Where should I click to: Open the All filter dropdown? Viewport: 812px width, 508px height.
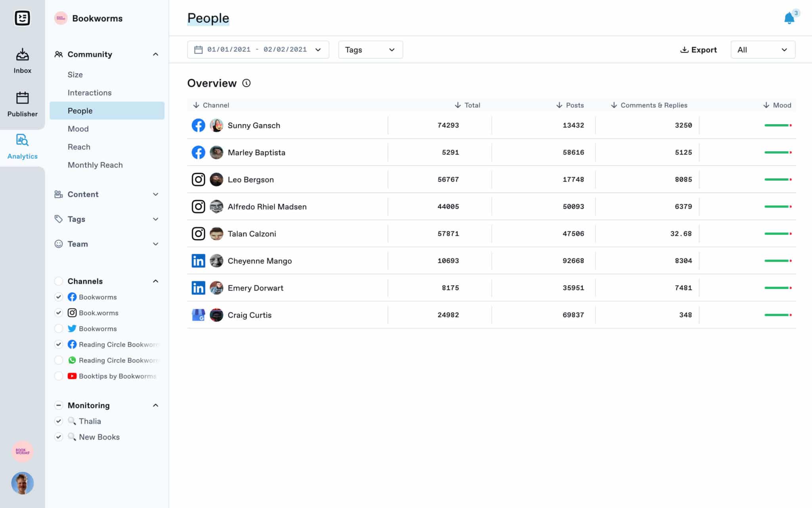click(x=763, y=50)
